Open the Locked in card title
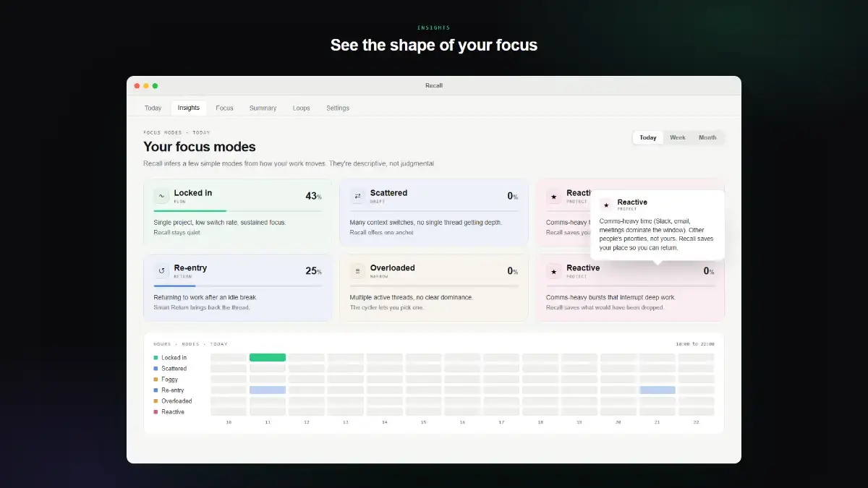The height and width of the screenshot is (488, 868). (x=193, y=193)
